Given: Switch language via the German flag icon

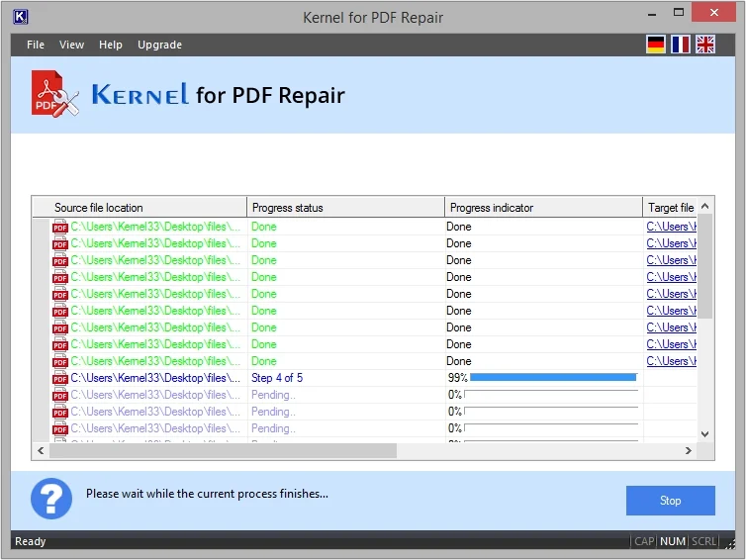Looking at the screenshot, I should click(x=656, y=45).
